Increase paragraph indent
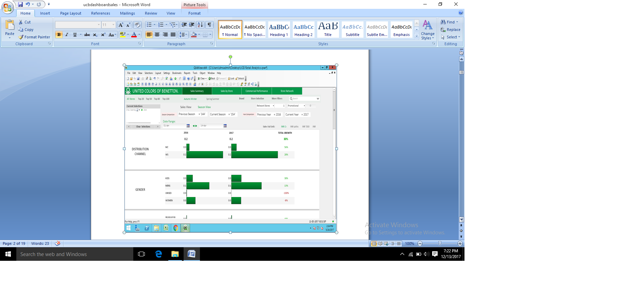This screenshot has height=290, width=644. (x=192, y=25)
